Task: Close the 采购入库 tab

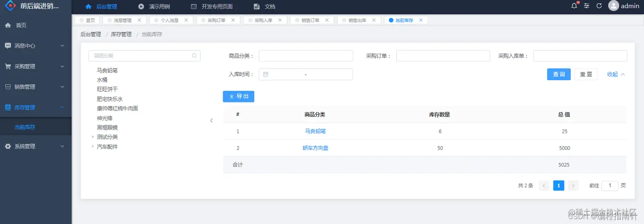Action: (280, 20)
